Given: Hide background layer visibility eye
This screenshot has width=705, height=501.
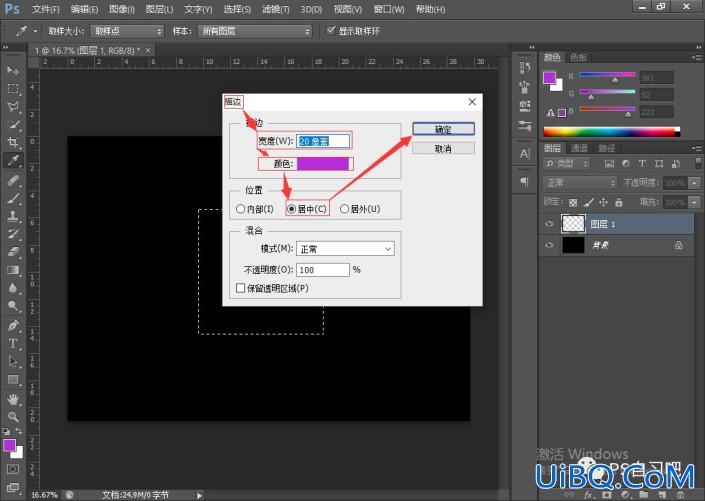Looking at the screenshot, I should pos(549,245).
